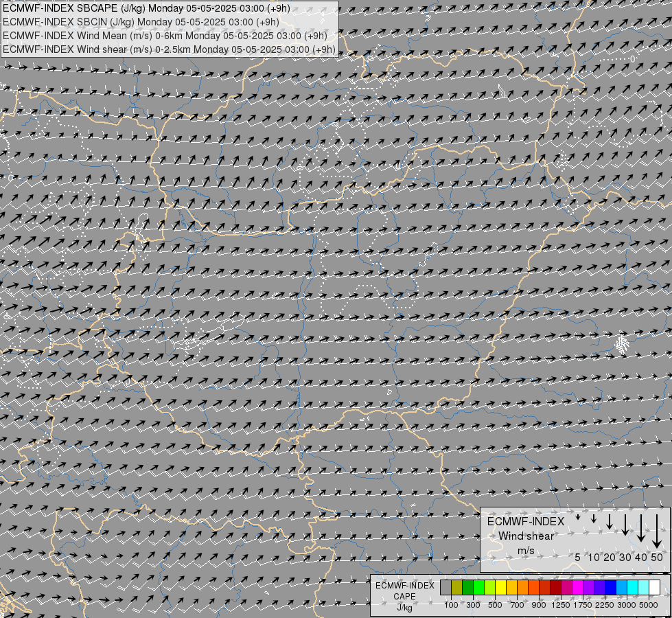Viewport: 672px width, 618px height.
Task: Click the 40 m/s wind shear legend arrow
Action: (640, 528)
